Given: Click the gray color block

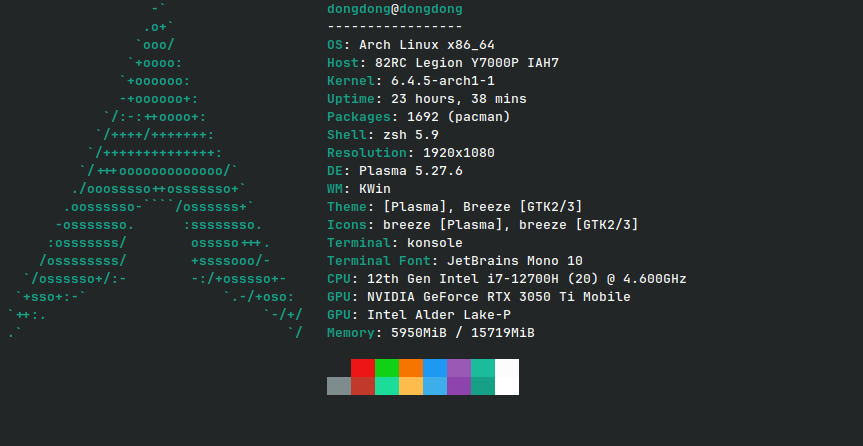Looking at the screenshot, I should [x=339, y=386].
